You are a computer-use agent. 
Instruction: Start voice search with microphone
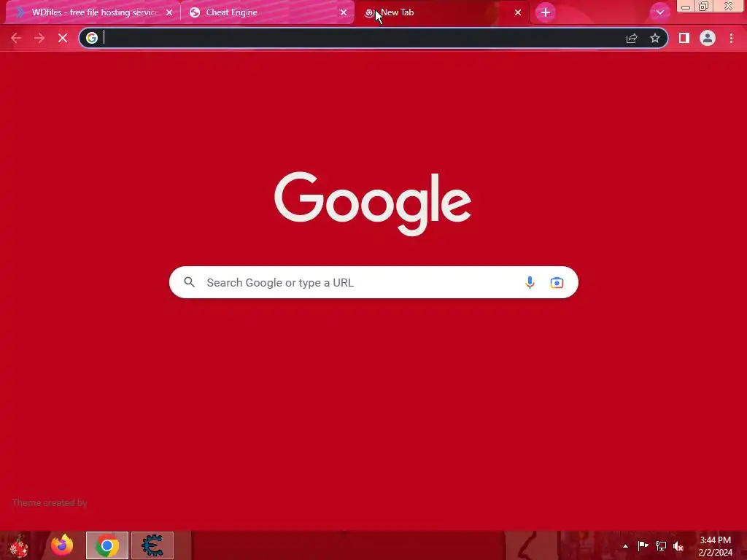tap(530, 282)
